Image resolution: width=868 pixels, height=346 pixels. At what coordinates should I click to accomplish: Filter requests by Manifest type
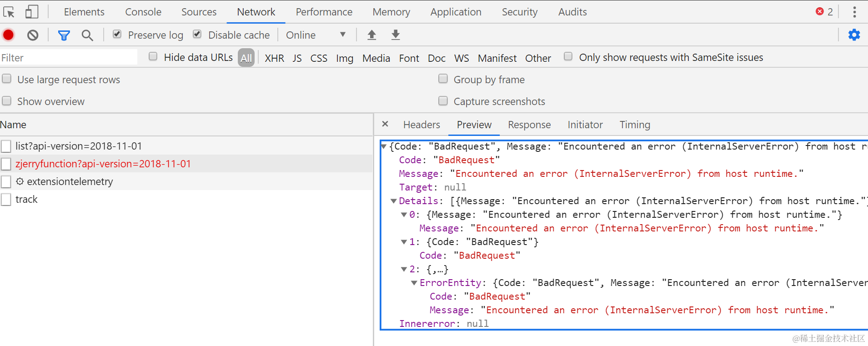(x=497, y=58)
